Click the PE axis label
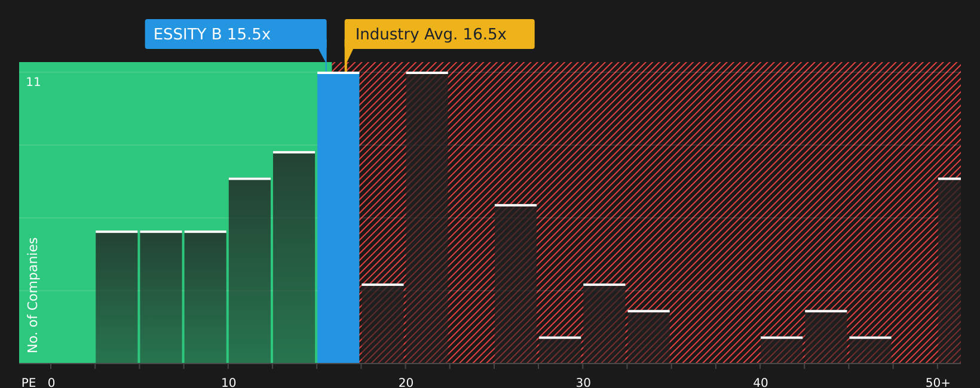 tap(29, 383)
